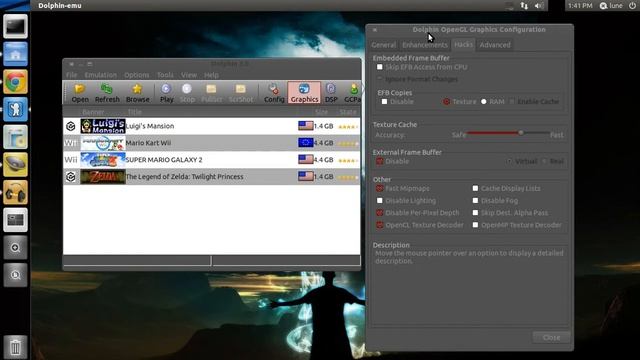This screenshot has height=360, width=640.
Task: Toggle External Frame Buffer Disable checkbox
Action: 380,161
